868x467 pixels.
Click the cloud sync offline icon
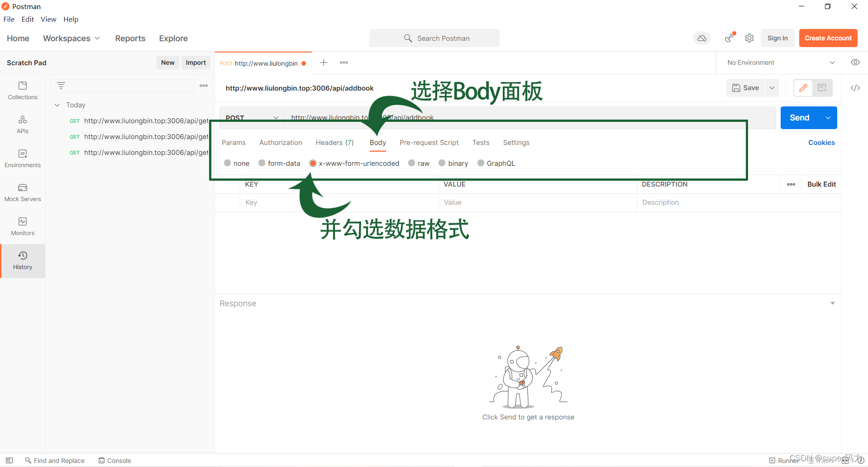tap(702, 38)
